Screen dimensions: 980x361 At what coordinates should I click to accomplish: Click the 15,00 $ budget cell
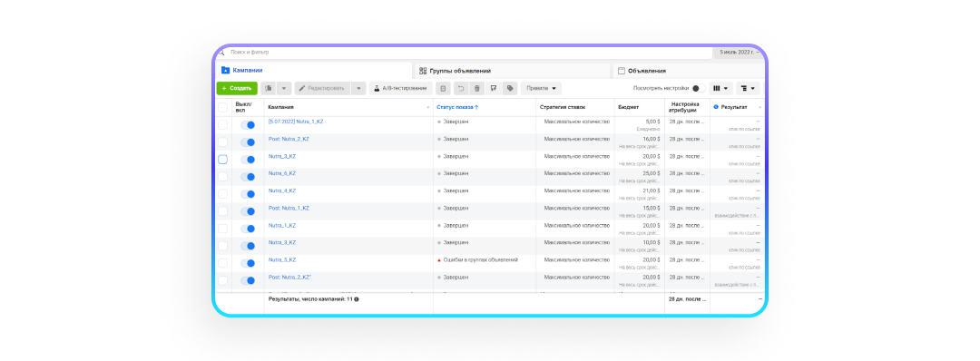pyautogui.click(x=652, y=208)
